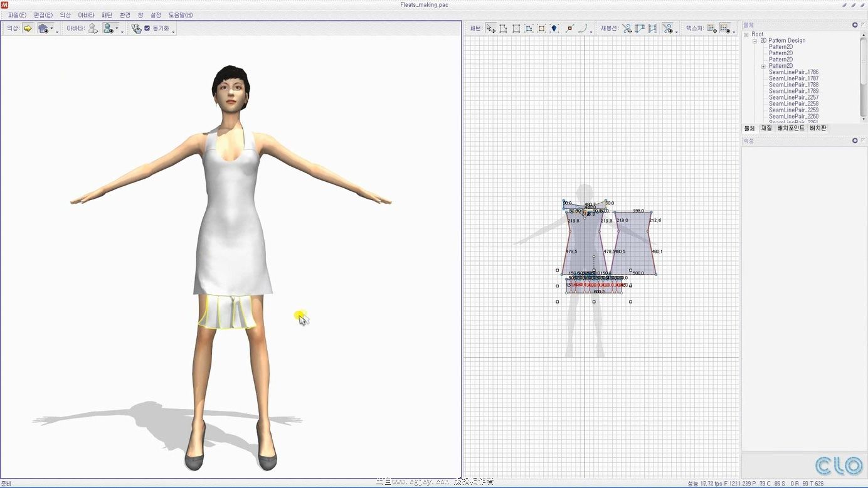The image size is (868, 488).
Task: Open the 의상 menu
Action: tap(65, 14)
